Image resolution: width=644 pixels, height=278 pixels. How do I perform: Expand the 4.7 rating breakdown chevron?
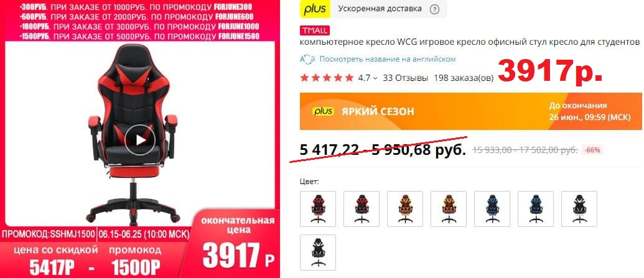tap(375, 78)
